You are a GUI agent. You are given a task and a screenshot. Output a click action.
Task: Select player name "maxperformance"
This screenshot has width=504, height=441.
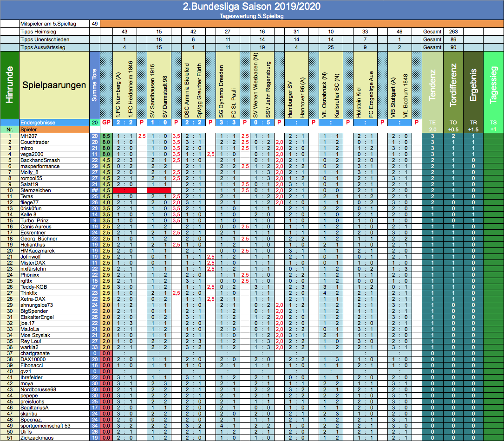tap(40, 166)
